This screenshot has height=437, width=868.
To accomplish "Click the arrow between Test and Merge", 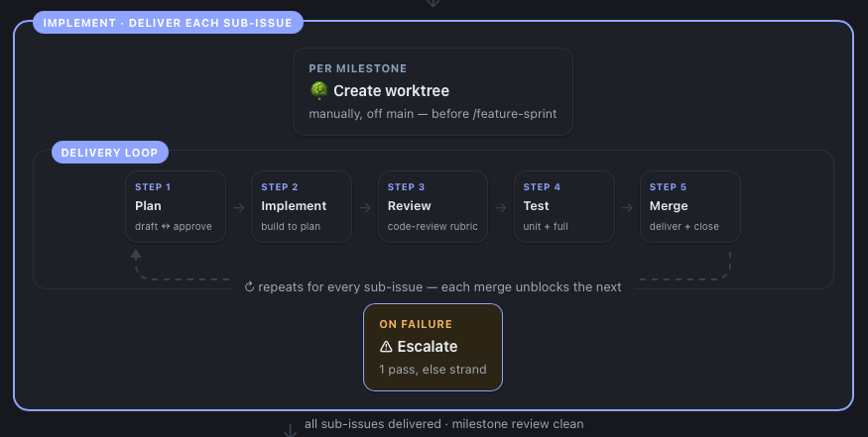I will [627, 207].
